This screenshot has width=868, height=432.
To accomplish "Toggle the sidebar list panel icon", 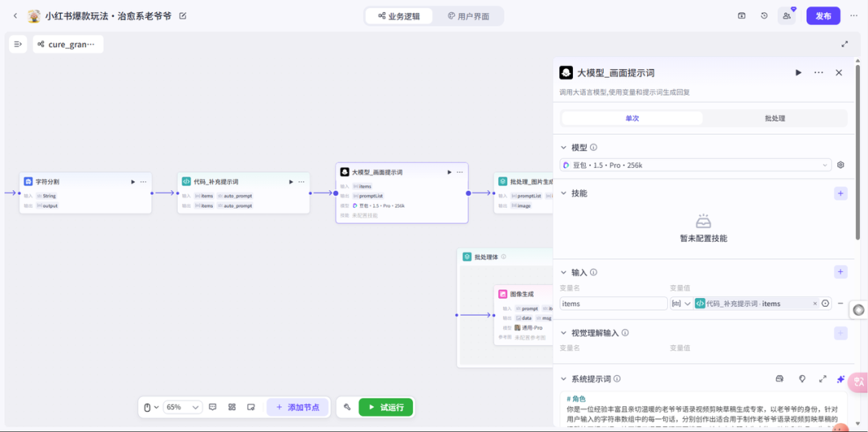I will [18, 44].
